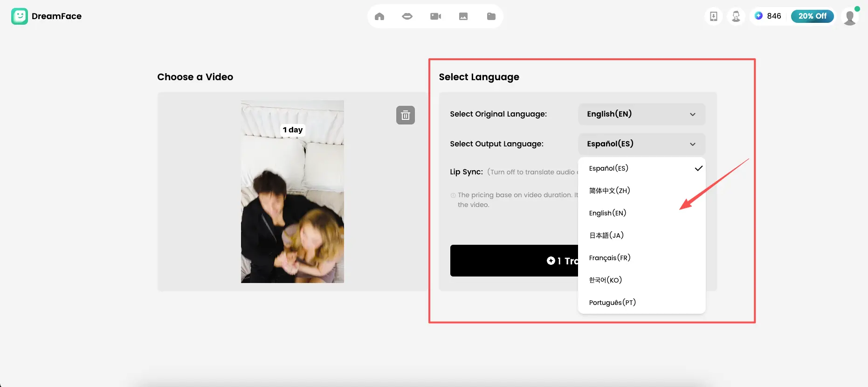Image resolution: width=868 pixels, height=387 pixels.
Task: Click the 20% Off promotion button
Action: pos(812,16)
